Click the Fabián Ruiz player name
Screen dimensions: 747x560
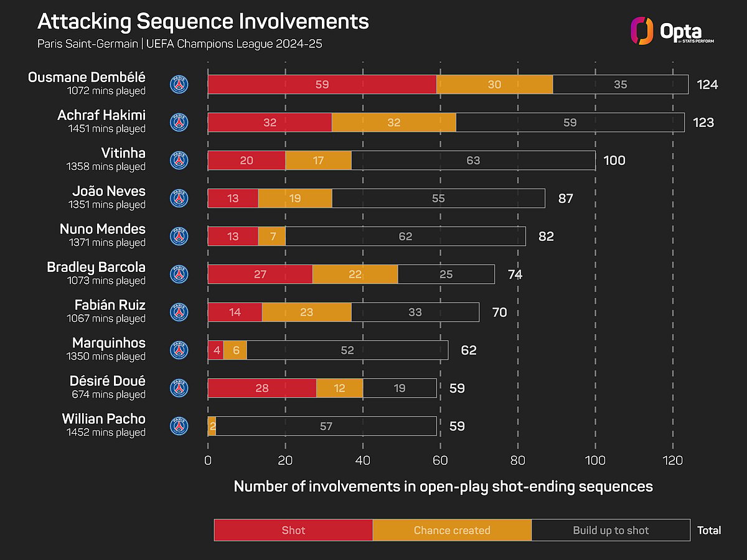(x=110, y=305)
